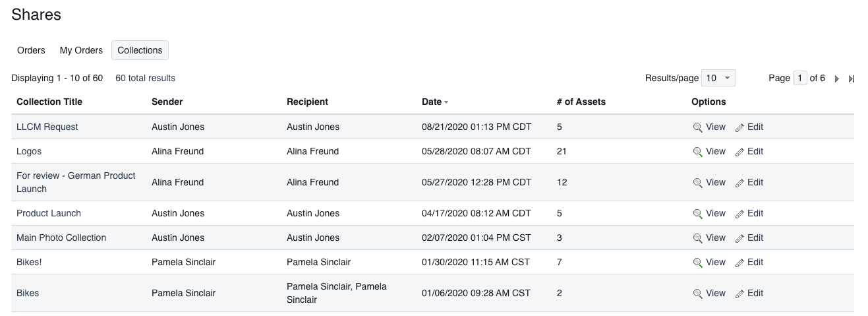Switch to the Orders tab
Image resolution: width=868 pixels, height=316 pixels.
click(31, 50)
